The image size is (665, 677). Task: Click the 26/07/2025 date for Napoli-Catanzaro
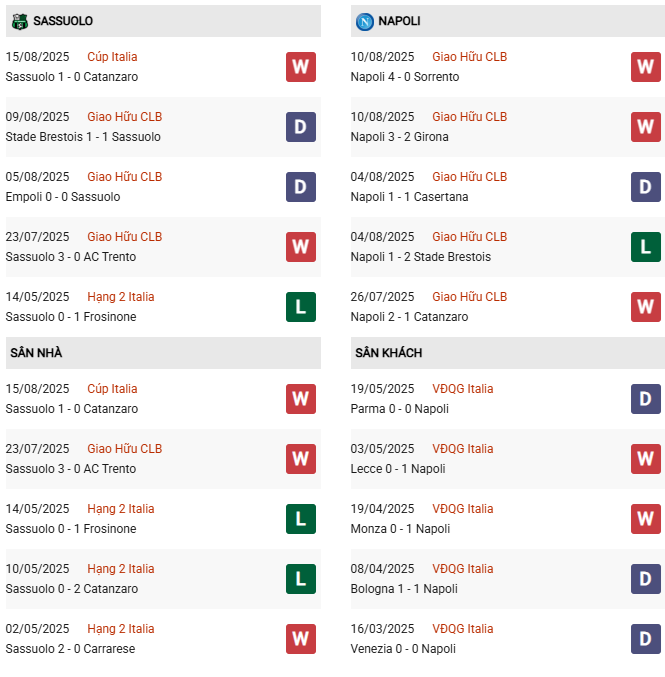(382, 297)
